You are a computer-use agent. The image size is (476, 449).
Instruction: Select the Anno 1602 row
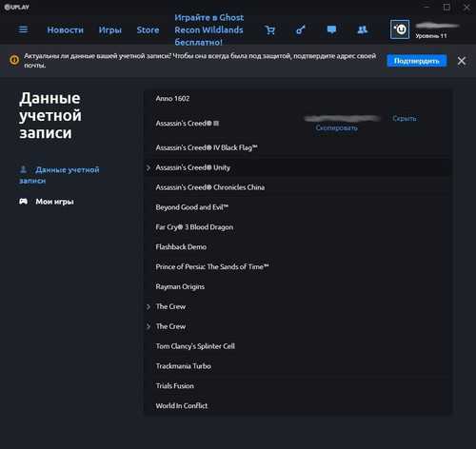coord(298,99)
